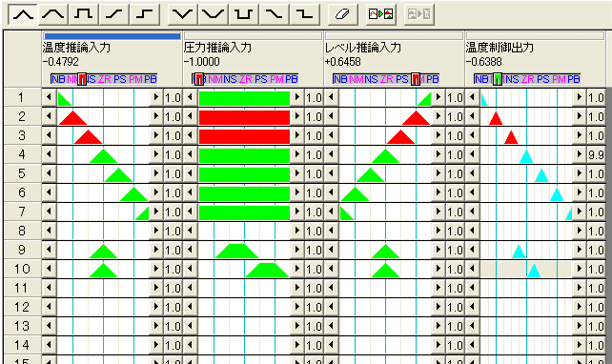Click the row 4 weight value 9.9
This screenshot has width=612, height=364.
pyautogui.click(x=596, y=155)
